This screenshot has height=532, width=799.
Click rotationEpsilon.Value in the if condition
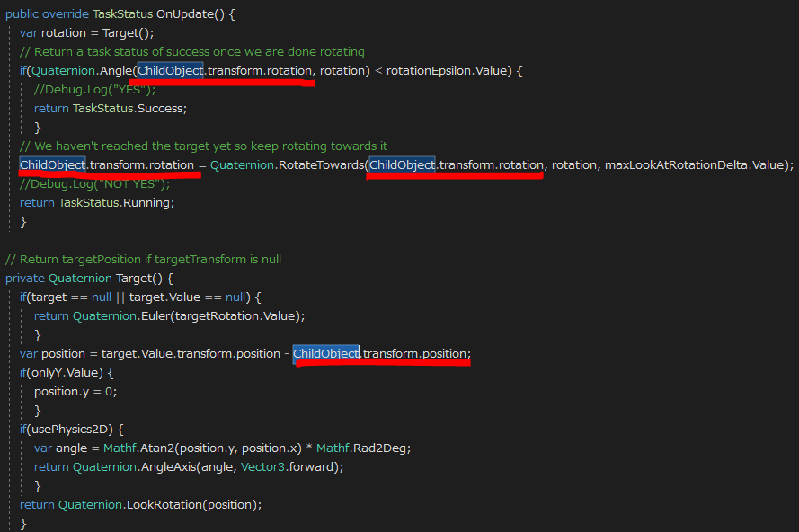(448, 70)
